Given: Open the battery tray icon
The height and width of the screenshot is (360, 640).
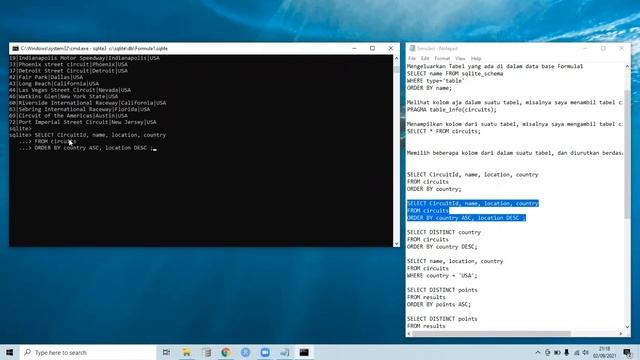Looking at the screenshot, I should 557,352.
